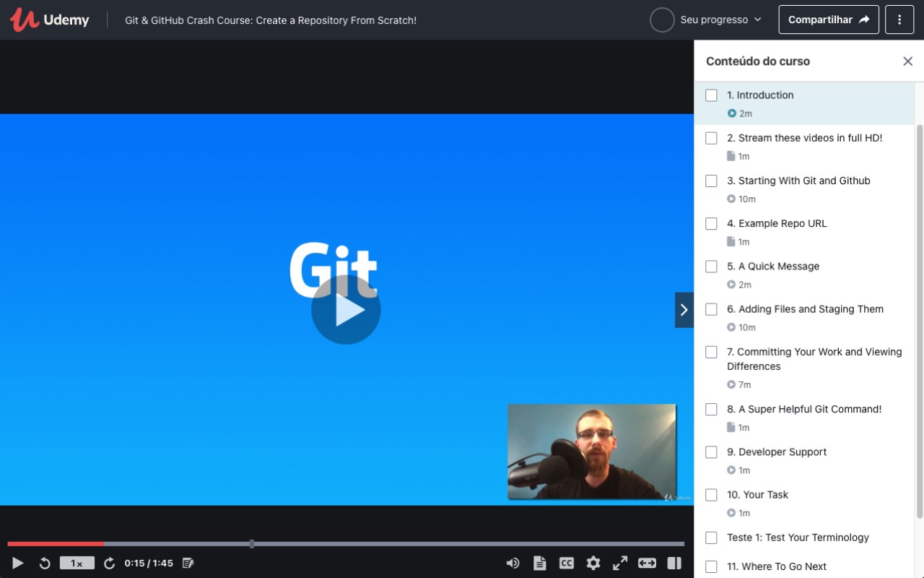Mark lecture 1 Introduction as complete
The height and width of the screenshot is (578, 924).
tap(711, 95)
